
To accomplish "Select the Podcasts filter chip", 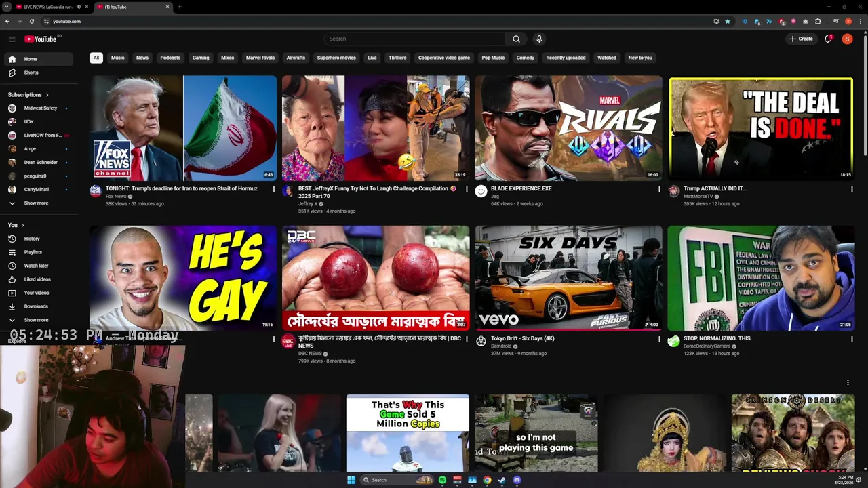I will (170, 58).
